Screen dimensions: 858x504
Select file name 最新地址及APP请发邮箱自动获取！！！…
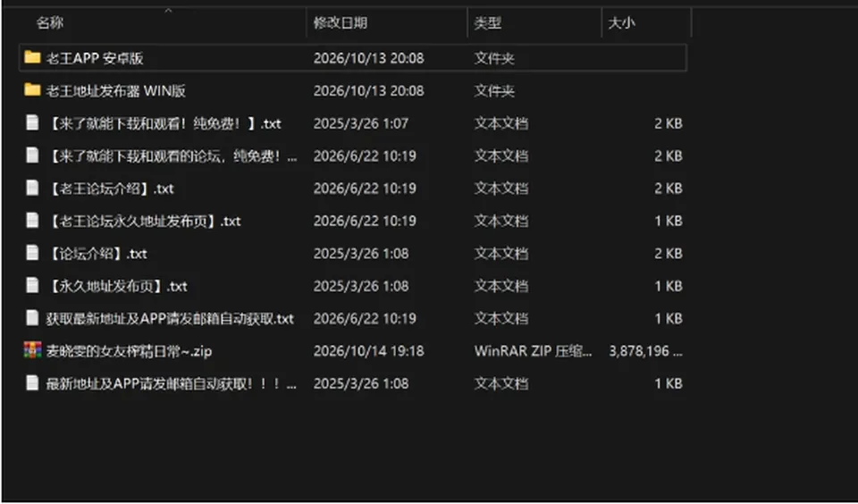(x=172, y=383)
